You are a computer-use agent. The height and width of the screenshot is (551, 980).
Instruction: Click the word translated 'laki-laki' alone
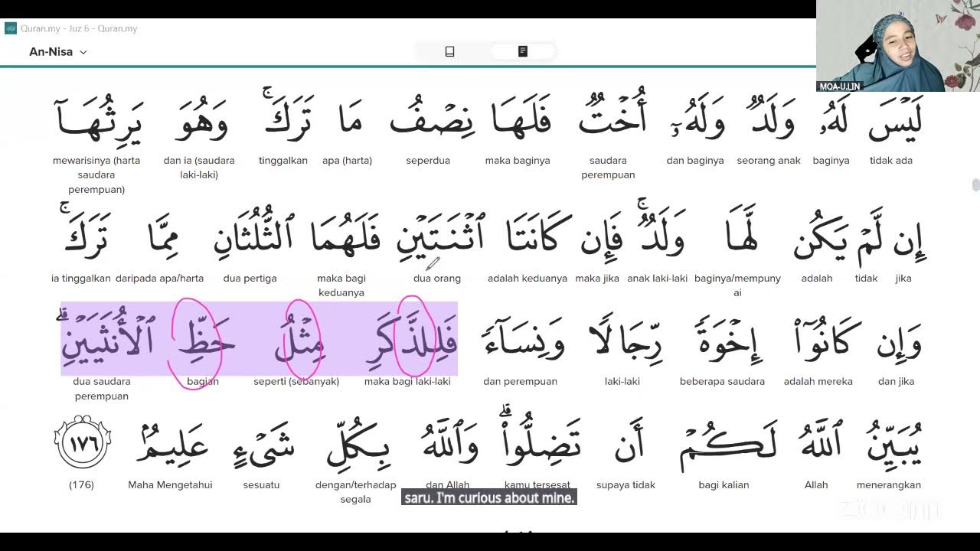tap(626, 341)
